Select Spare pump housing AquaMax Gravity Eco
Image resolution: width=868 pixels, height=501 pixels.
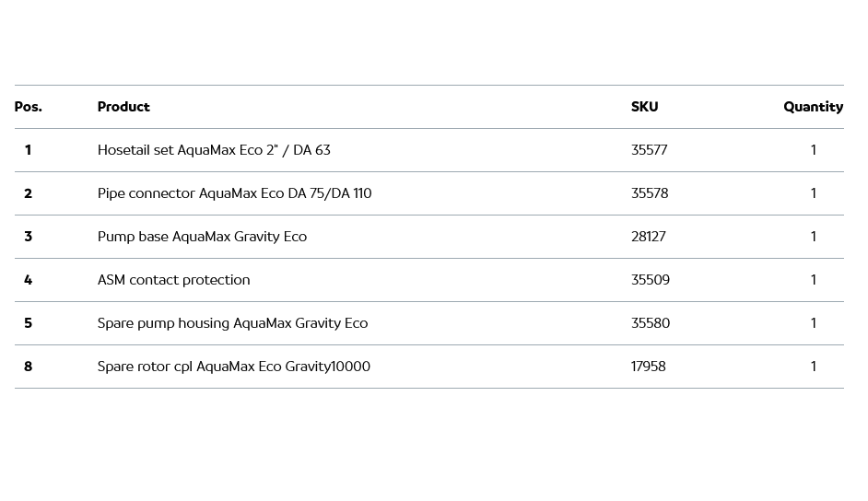[232, 323]
